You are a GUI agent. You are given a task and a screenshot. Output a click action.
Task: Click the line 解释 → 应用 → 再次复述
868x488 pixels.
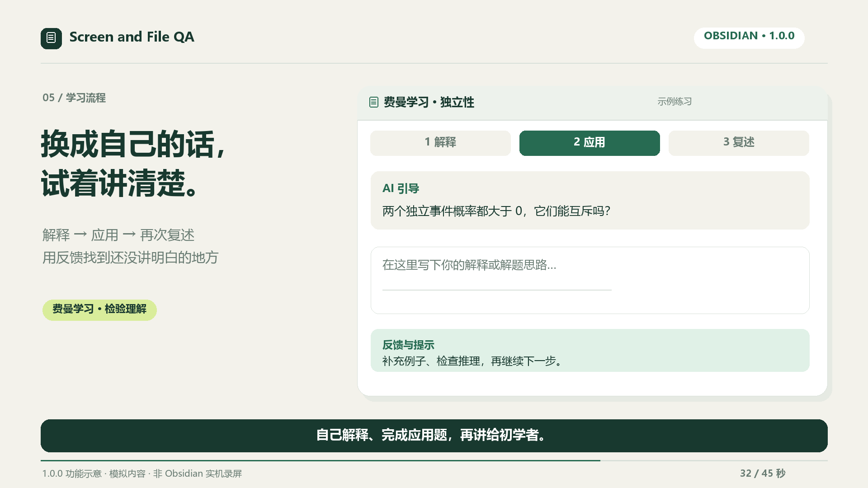(118, 235)
